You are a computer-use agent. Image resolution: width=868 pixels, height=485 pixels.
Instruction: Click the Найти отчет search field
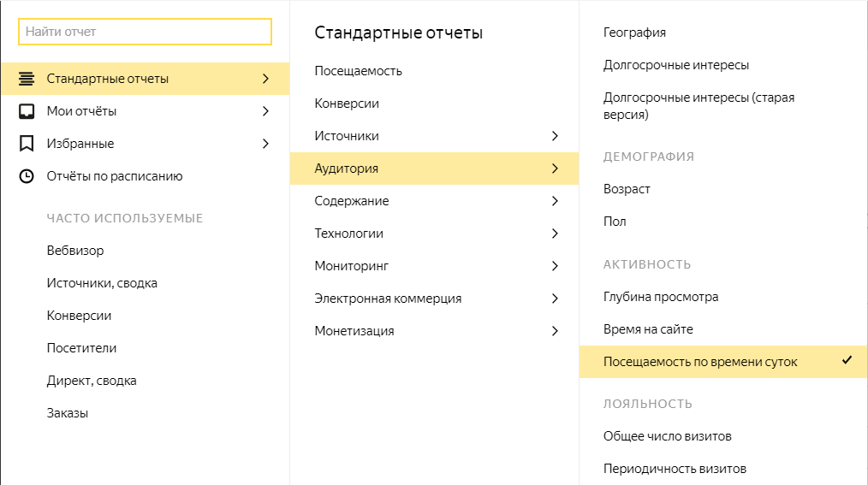click(x=145, y=32)
